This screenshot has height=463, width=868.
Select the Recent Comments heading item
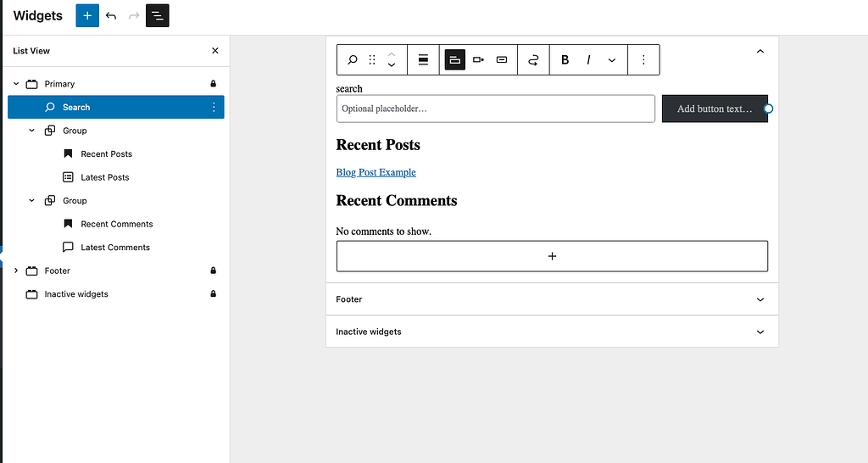point(117,224)
